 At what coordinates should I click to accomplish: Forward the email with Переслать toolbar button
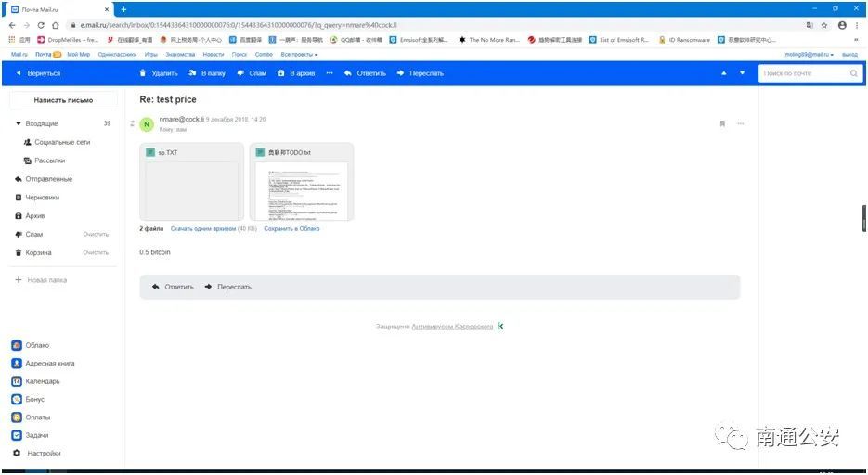coord(421,73)
